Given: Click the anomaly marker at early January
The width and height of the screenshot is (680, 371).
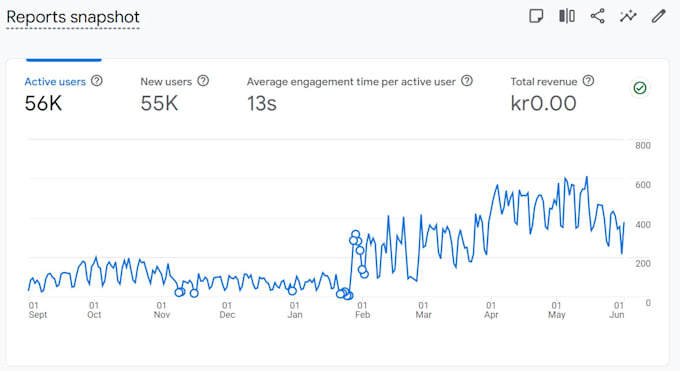Looking at the screenshot, I should point(292,291).
